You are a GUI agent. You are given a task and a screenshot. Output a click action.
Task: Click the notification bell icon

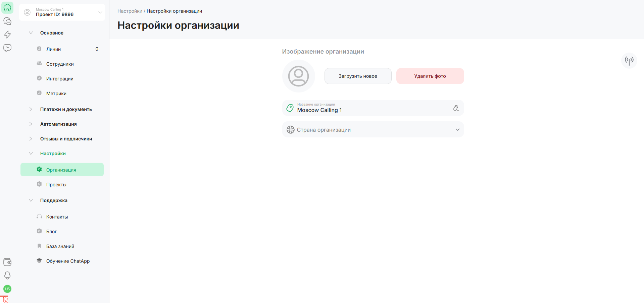[x=7, y=275]
